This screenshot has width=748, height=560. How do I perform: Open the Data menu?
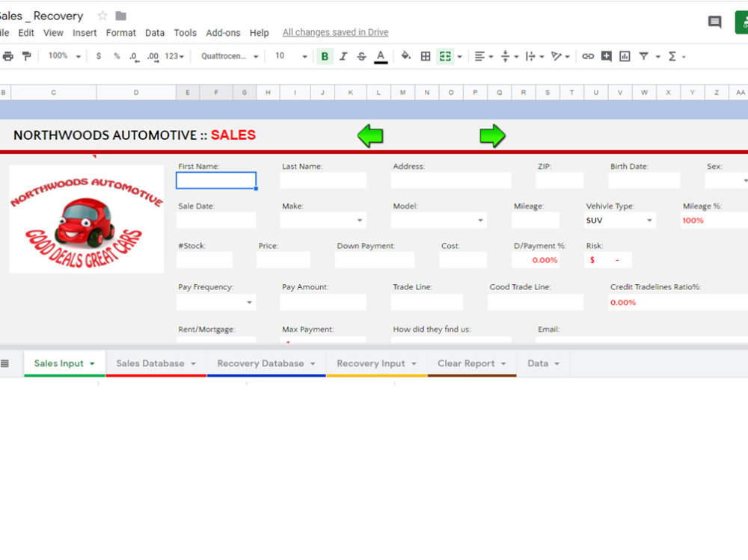click(x=155, y=32)
